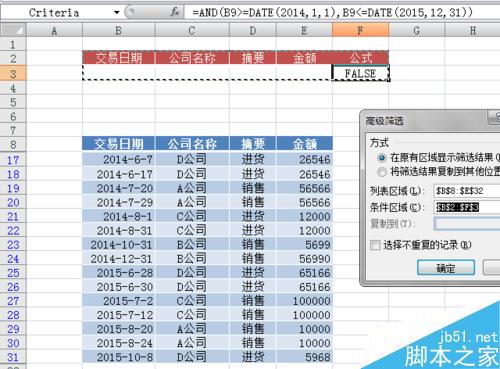Viewport: 500px width, 369px height.
Task: Open the Name Box dropdown arrow
Action: pos(116,13)
